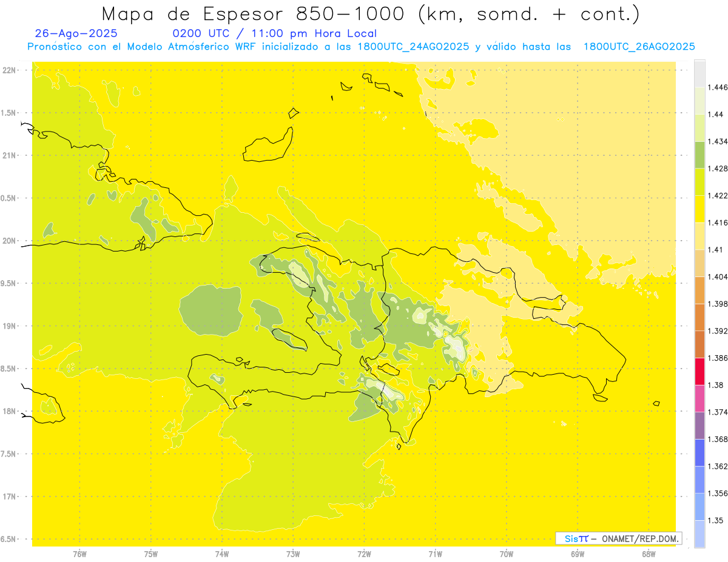
Task: Click the longitude label '75W'
Action: (151, 554)
